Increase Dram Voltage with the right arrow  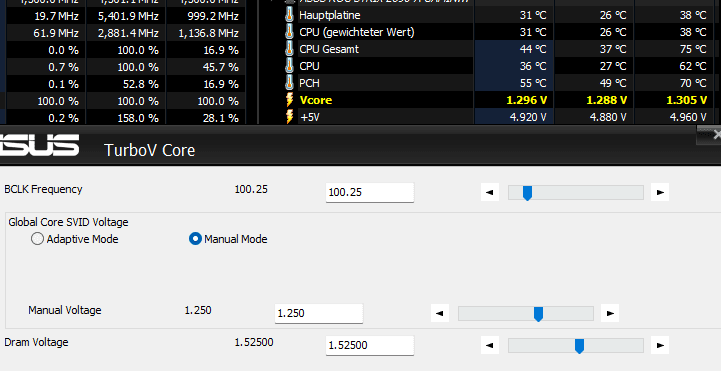660,345
